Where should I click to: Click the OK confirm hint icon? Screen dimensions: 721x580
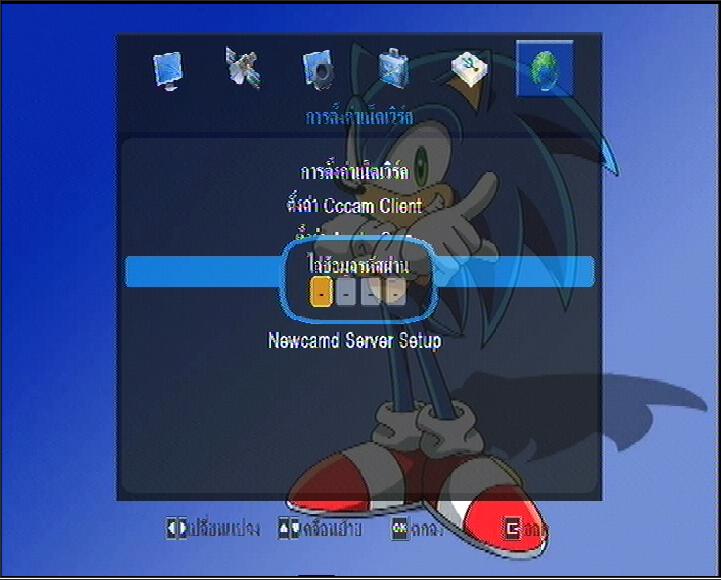[x=400, y=529]
